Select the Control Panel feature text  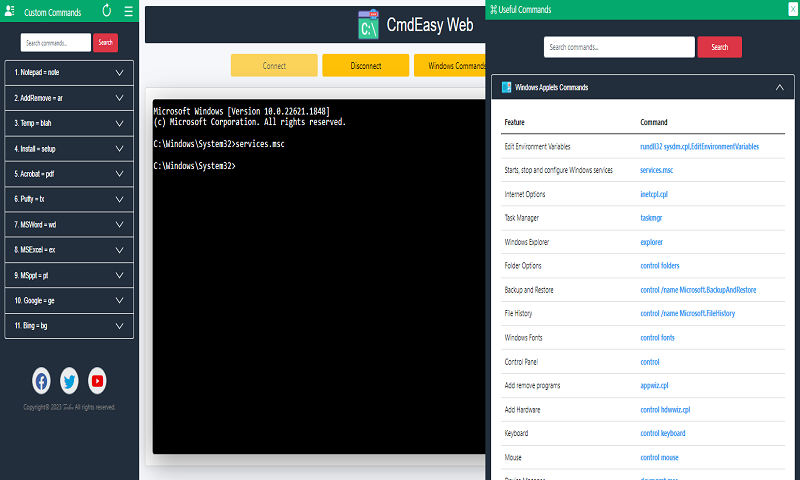(x=521, y=362)
